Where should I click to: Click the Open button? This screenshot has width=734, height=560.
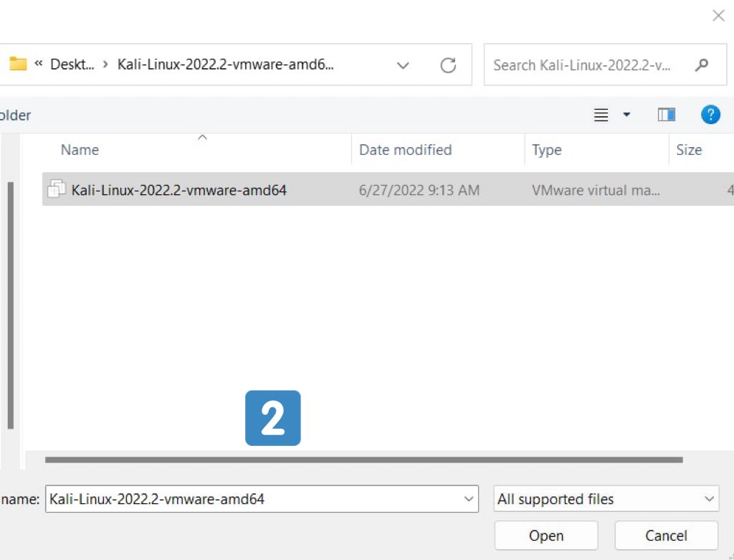tap(545, 535)
